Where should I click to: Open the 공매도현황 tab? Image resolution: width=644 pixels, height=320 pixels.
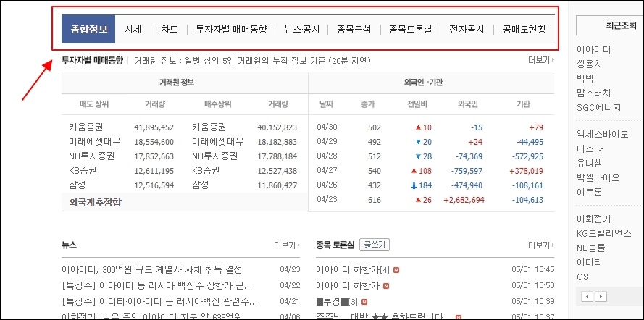524,29
